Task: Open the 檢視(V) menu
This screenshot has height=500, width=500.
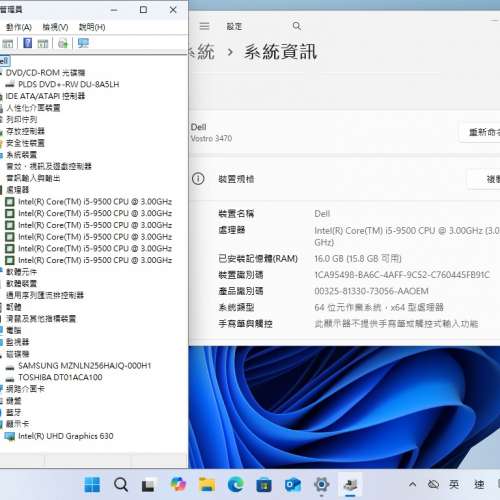Action: coord(55,27)
